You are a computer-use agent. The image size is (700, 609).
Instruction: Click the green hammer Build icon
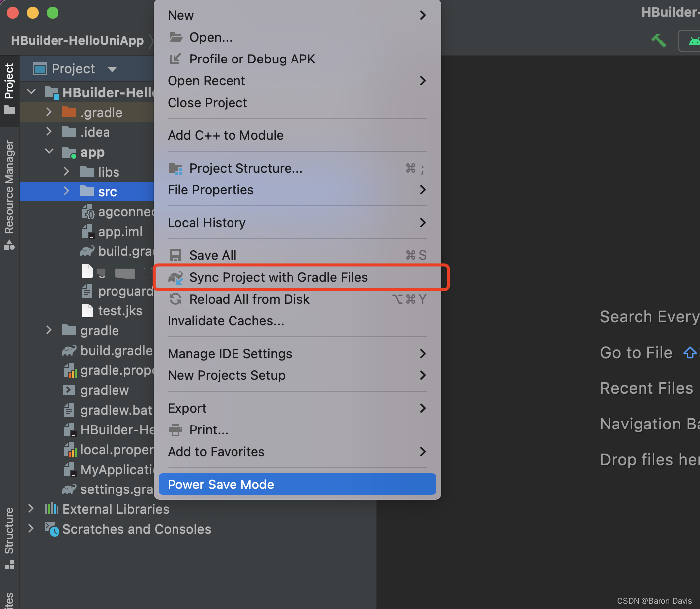coord(659,40)
